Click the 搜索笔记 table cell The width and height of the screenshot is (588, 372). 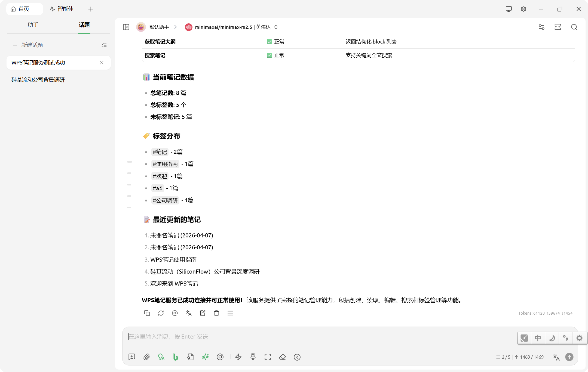pyautogui.click(x=203, y=55)
